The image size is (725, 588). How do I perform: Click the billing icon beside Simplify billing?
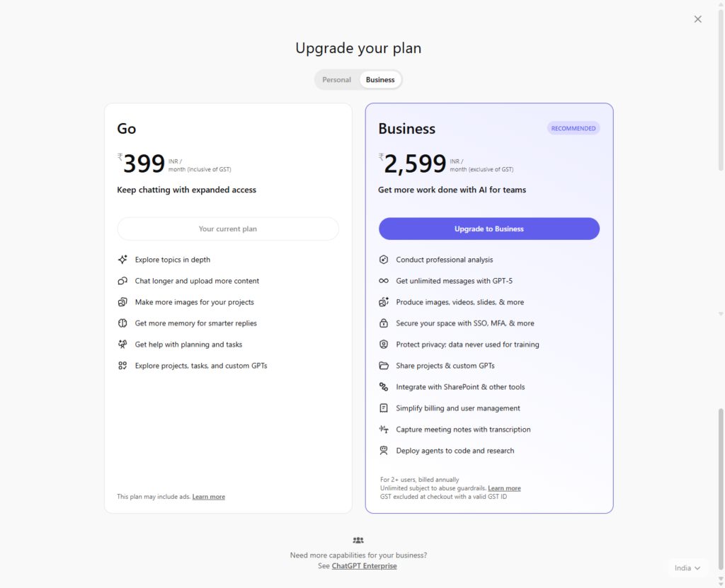[x=384, y=408]
